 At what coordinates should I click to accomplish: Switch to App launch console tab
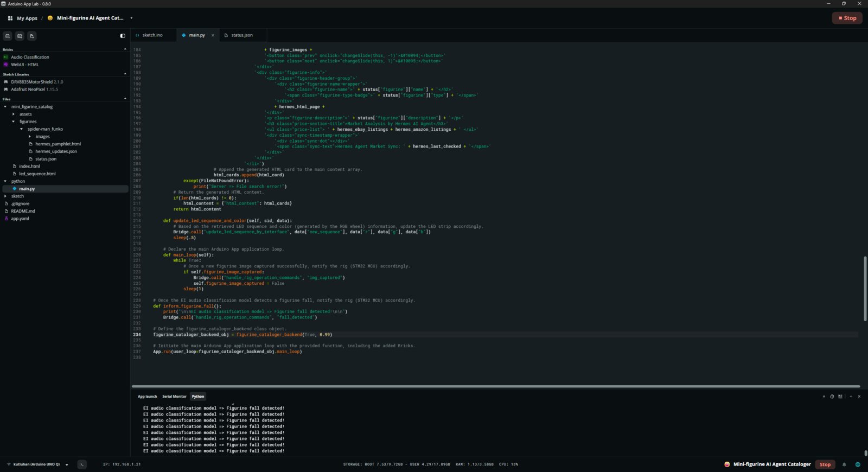(x=147, y=397)
